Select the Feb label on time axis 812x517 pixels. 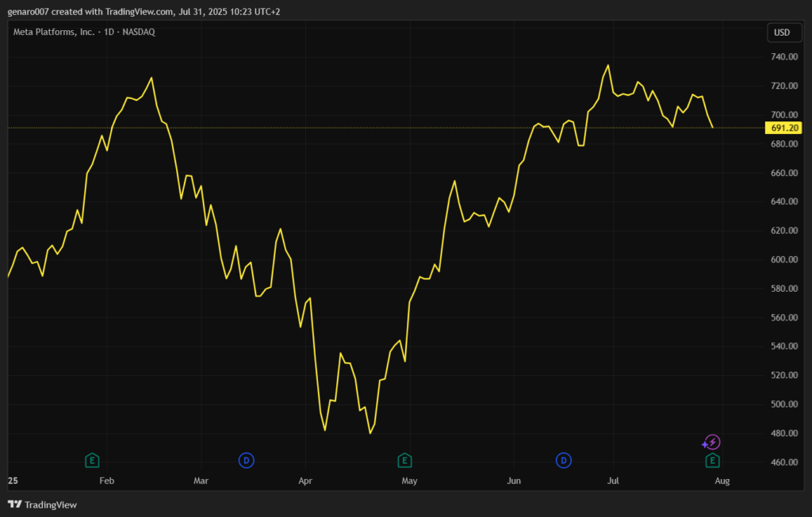(x=107, y=481)
